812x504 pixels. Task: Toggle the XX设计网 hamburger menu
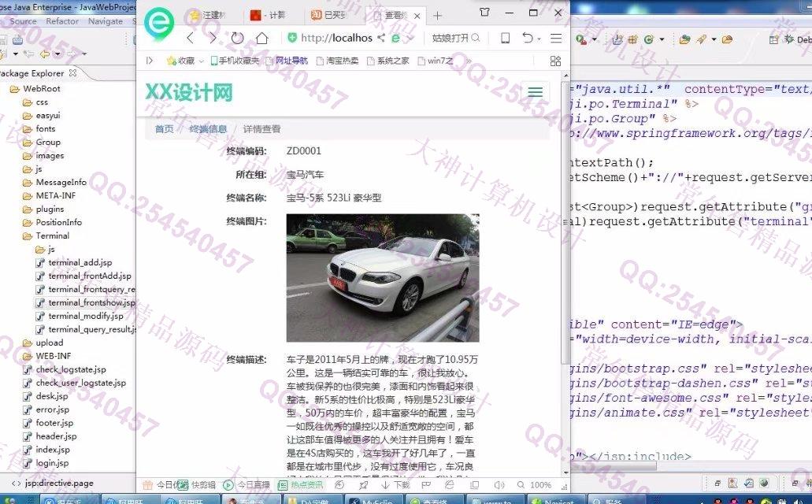pos(535,92)
